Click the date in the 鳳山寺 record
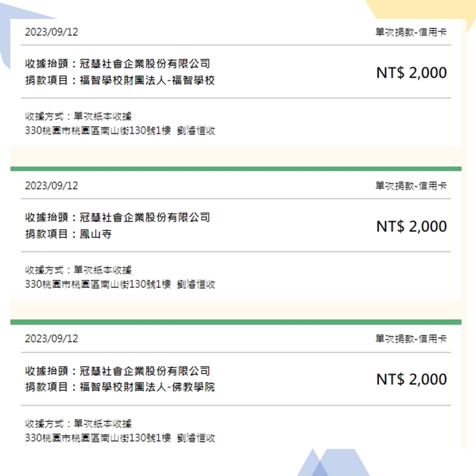 51,186
